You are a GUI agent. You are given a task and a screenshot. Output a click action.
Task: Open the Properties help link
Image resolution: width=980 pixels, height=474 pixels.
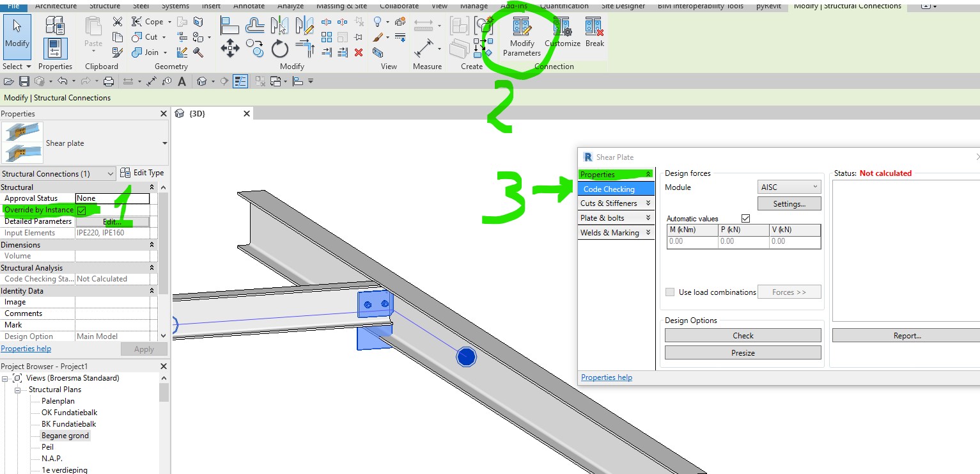coord(606,377)
